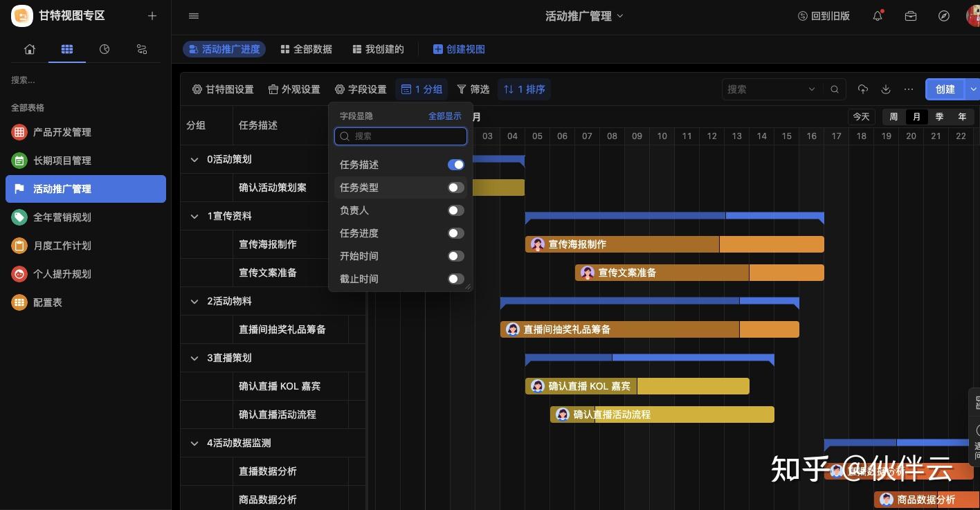Open the 筛选 filter option
This screenshot has height=510, width=980.
click(473, 89)
